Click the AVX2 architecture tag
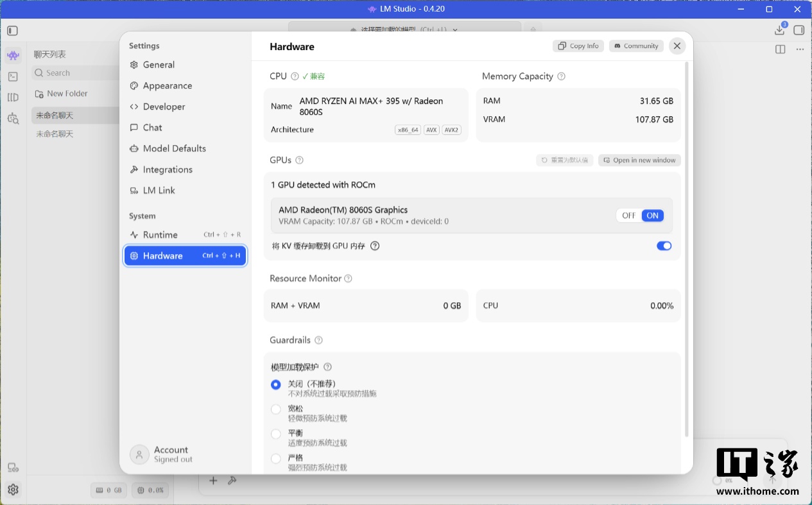Screen dimensions: 812x505 click(x=451, y=130)
